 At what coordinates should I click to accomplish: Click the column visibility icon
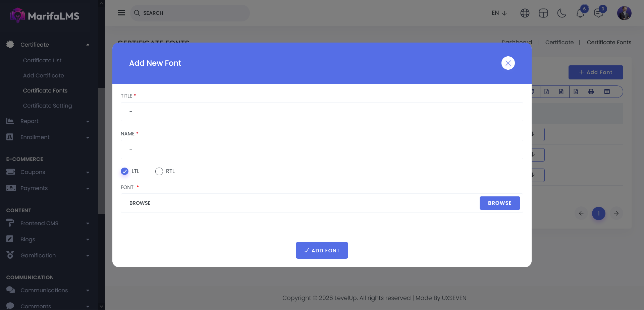point(607,91)
